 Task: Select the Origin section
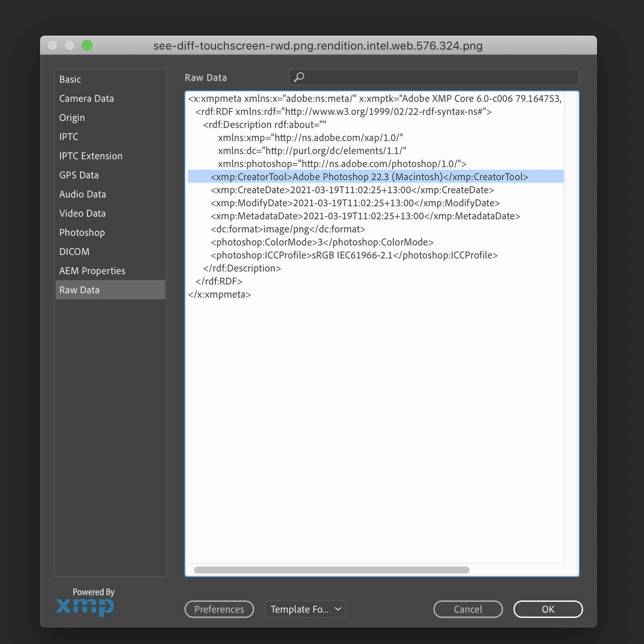pos(110,117)
